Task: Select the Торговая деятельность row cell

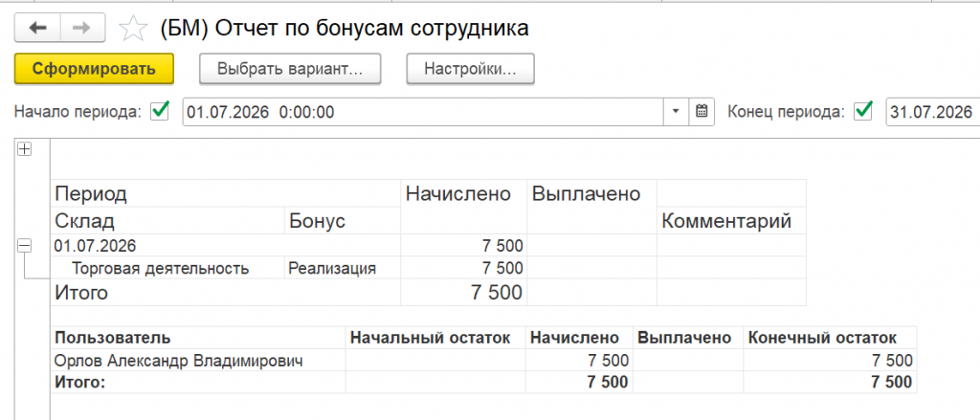Action: pos(167,269)
